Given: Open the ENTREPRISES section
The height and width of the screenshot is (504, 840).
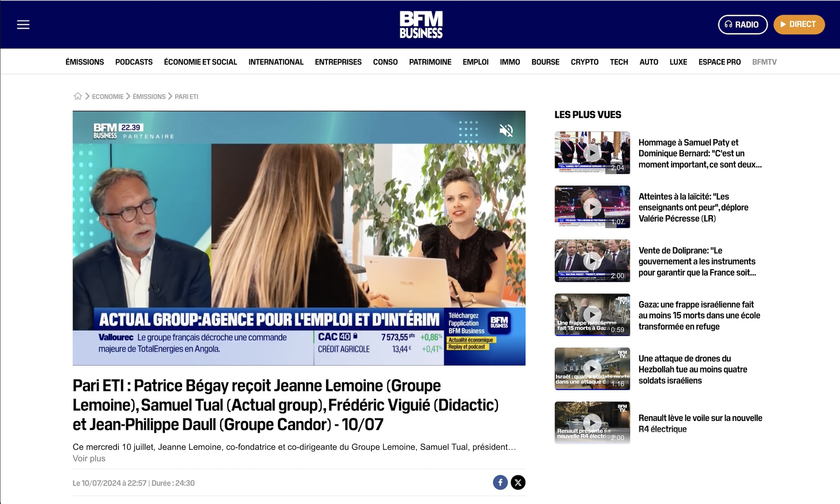Looking at the screenshot, I should 338,62.
